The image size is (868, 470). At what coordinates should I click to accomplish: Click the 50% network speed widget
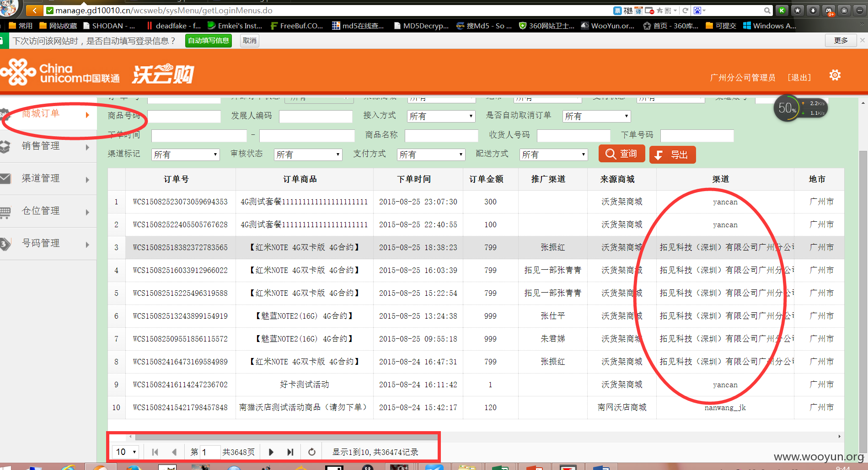click(800, 108)
